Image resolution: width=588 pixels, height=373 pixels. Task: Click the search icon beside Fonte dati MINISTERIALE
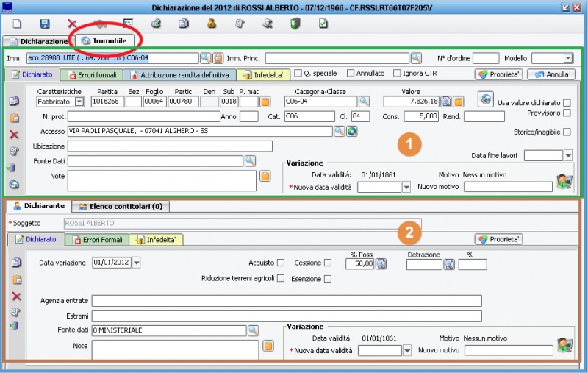tap(253, 330)
